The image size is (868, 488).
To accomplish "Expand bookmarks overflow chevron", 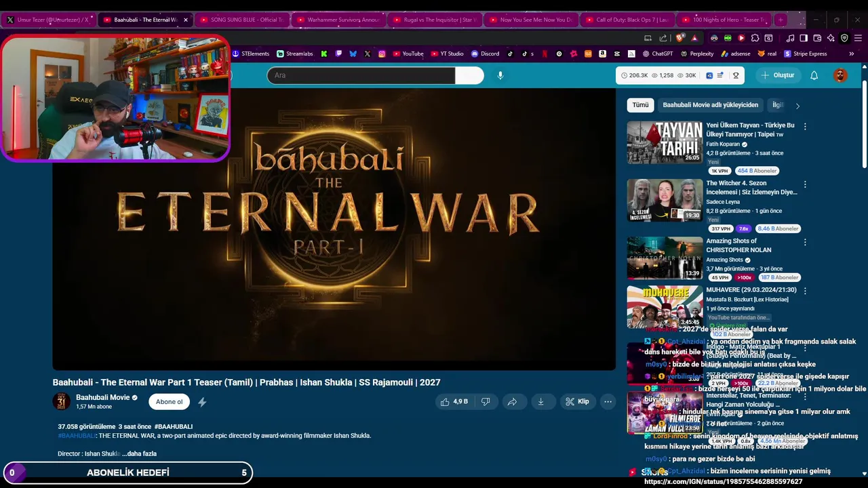I will click(852, 54).
